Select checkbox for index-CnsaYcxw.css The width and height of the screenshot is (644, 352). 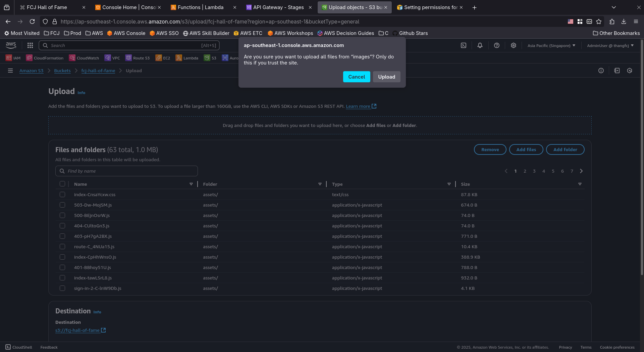click(x=62, y=194)
